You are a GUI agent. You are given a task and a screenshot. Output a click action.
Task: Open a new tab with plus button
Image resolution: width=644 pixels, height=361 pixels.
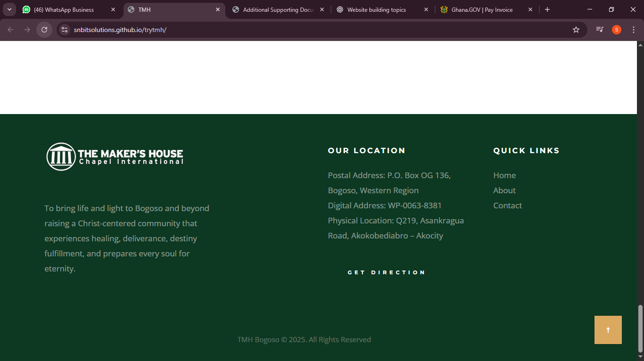pyautogui.click(x=547, y=9)
